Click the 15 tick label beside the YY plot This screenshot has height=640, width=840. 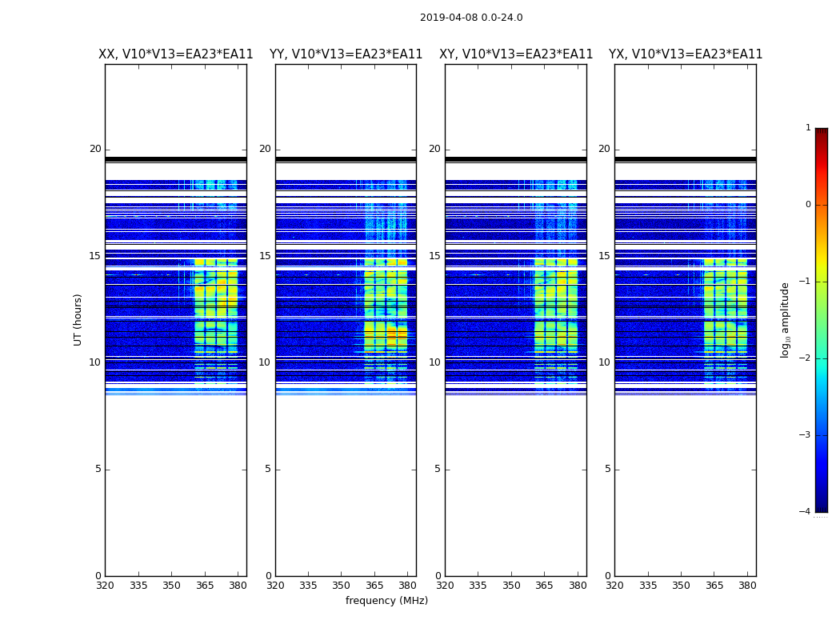[265, 256]
